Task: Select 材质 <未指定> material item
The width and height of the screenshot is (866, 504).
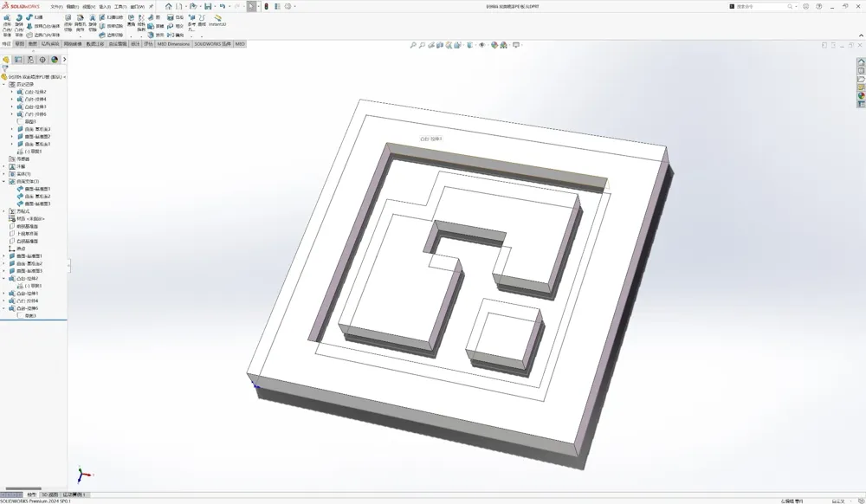Action: click(x=27, y=218)
